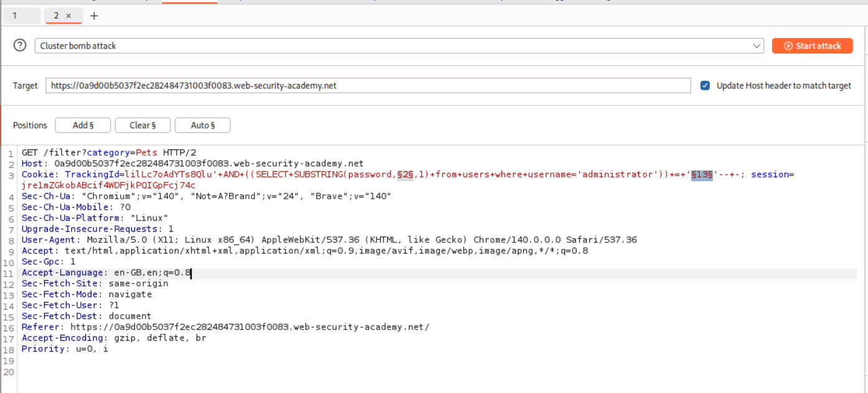868x393 pixels.
Task: Add a new Intruder tab
Action: 94,16
